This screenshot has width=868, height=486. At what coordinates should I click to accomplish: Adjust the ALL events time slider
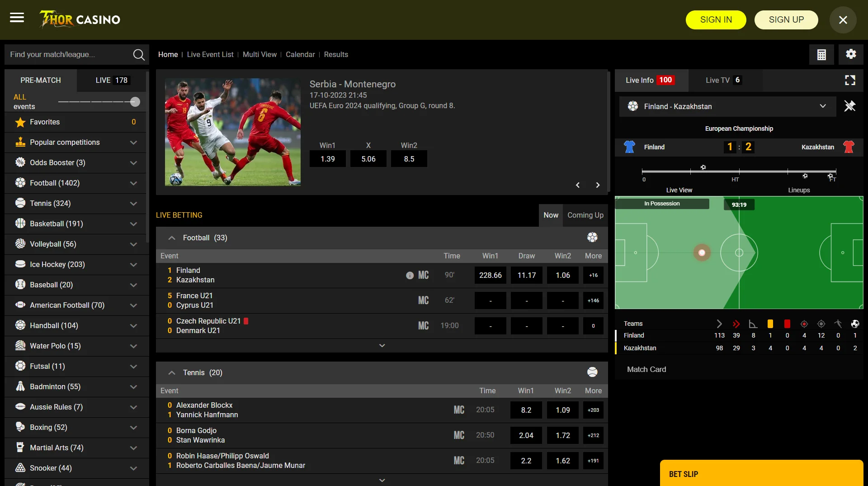pos(135,102)
